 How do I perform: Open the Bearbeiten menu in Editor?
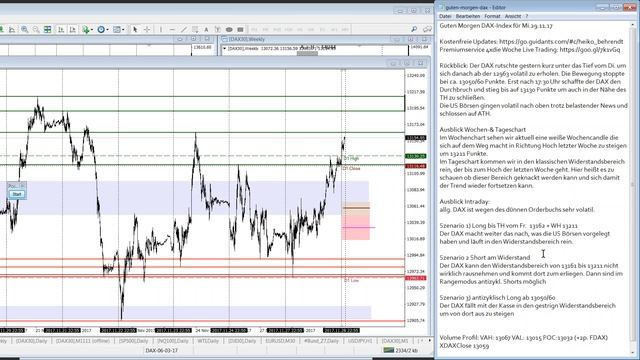[468, 16]
